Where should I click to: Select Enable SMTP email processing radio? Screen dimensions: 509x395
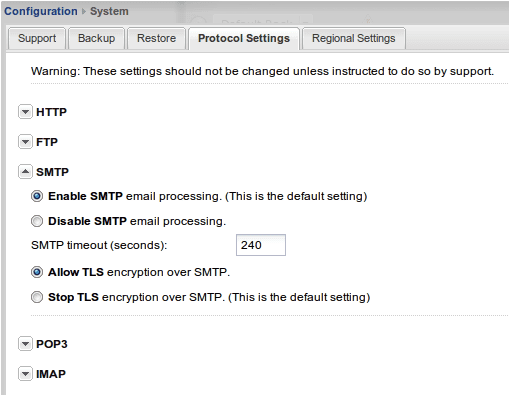(37, 196)
